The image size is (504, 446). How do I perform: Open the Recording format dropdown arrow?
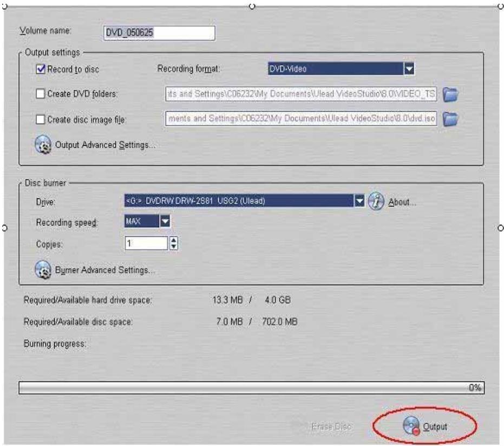coord(409,68)
